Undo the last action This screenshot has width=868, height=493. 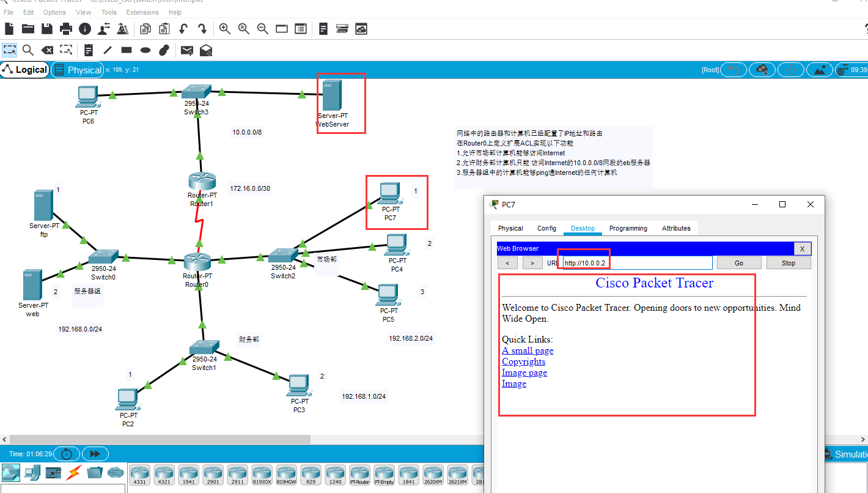183,29
